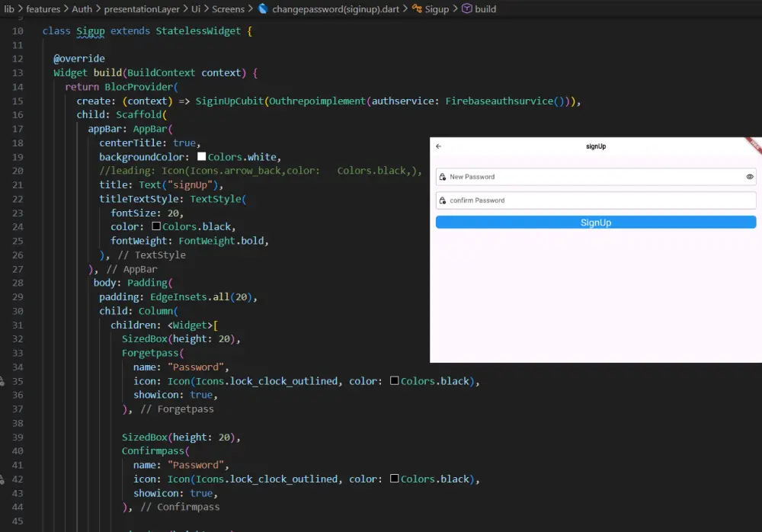
Task: Click 'showicon' on line 36
Action: [156, 395]
